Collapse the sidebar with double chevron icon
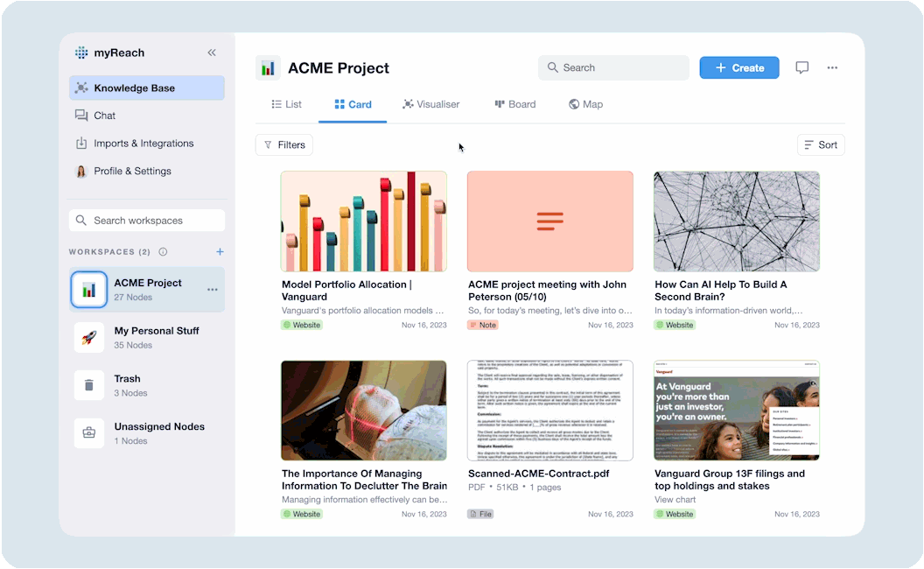The image size is (924, 569). [x=212, y=53]
